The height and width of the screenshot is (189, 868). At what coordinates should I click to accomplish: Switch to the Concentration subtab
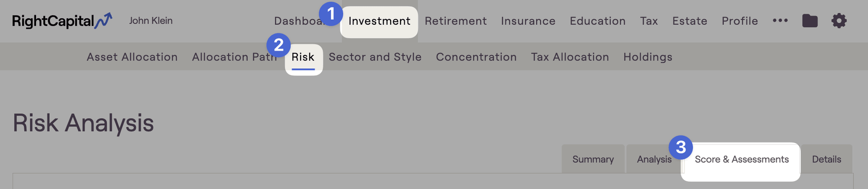pos(476,57)
